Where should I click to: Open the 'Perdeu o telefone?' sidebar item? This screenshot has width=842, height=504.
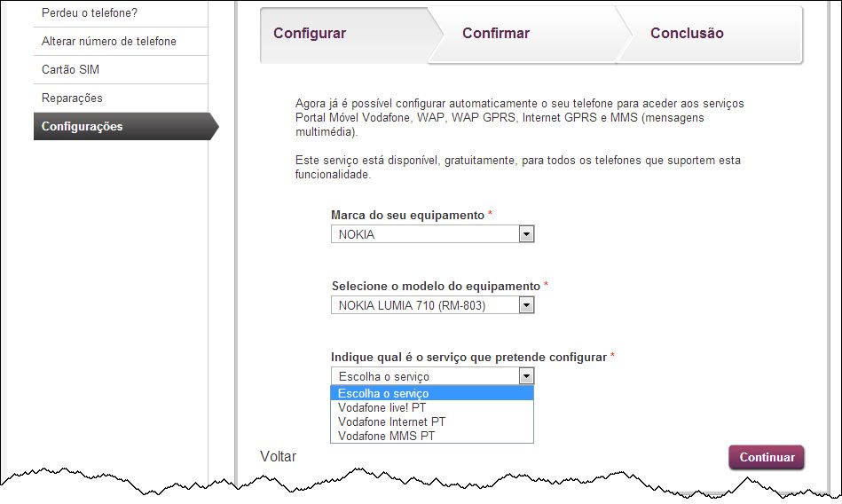point(90,12)
